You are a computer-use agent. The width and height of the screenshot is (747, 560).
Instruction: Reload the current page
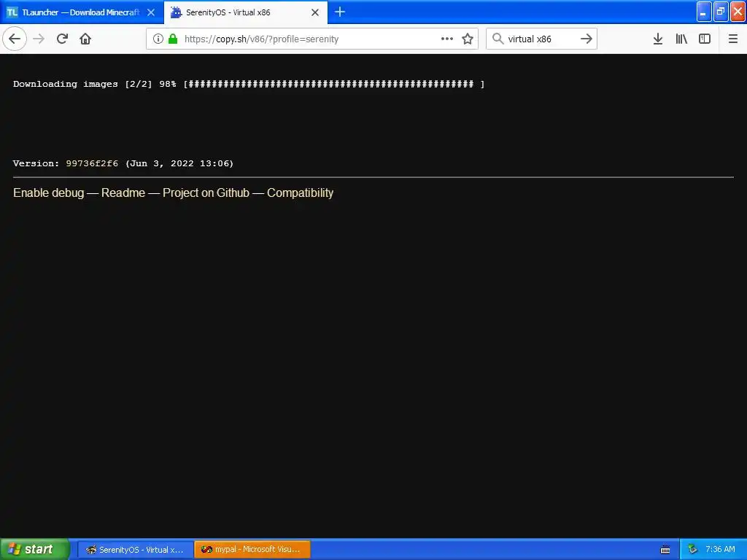coord(62,39)
